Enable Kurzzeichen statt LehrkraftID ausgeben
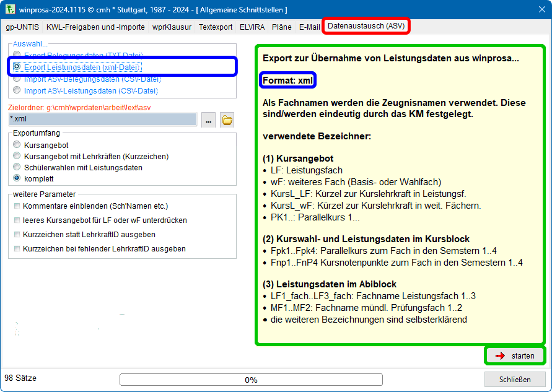This screenshot has width=552, height=392. point(17,235)
